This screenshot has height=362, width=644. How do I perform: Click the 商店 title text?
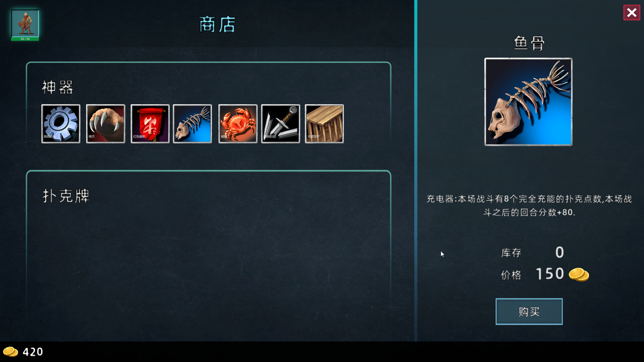coord(217,24)
